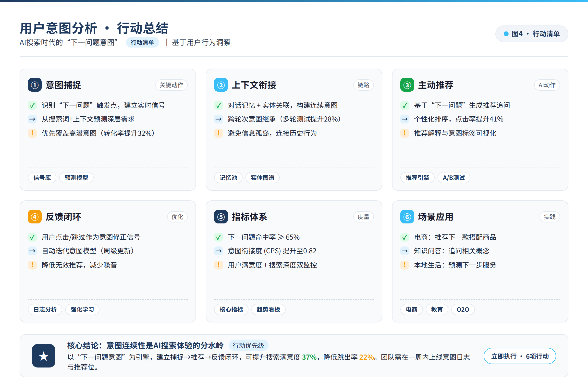
Task: Click the checkmark icon before 对话记忆 + 实体关联
Action: [x=219, y=105]
